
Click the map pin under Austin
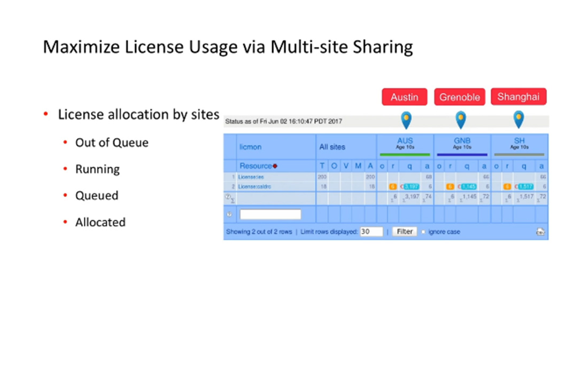tap(406, 120)
